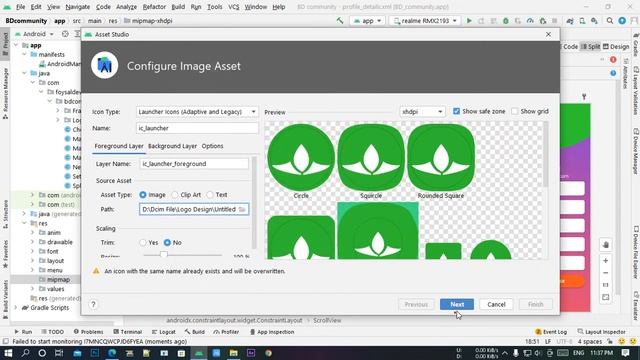Viewport: 640px width, 360px height.
Task: Open the Event Log tool window
Action: [x=551, y=332]
